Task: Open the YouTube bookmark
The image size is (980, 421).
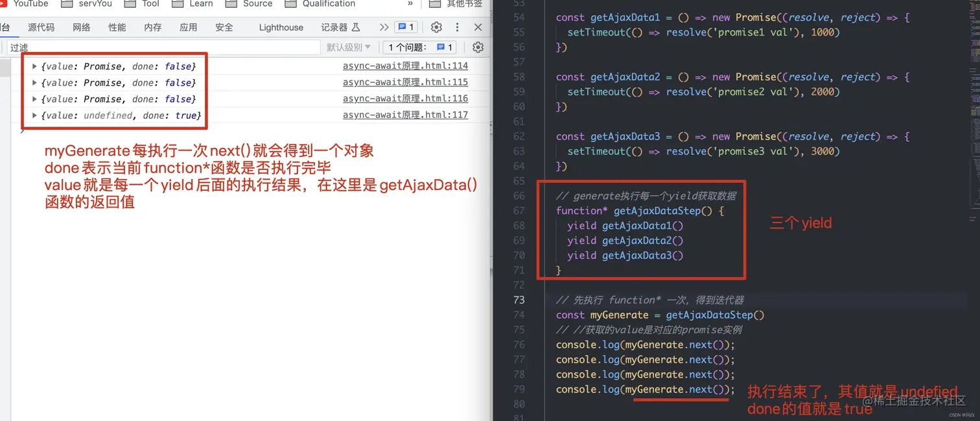Action: [x=25, y=4]
